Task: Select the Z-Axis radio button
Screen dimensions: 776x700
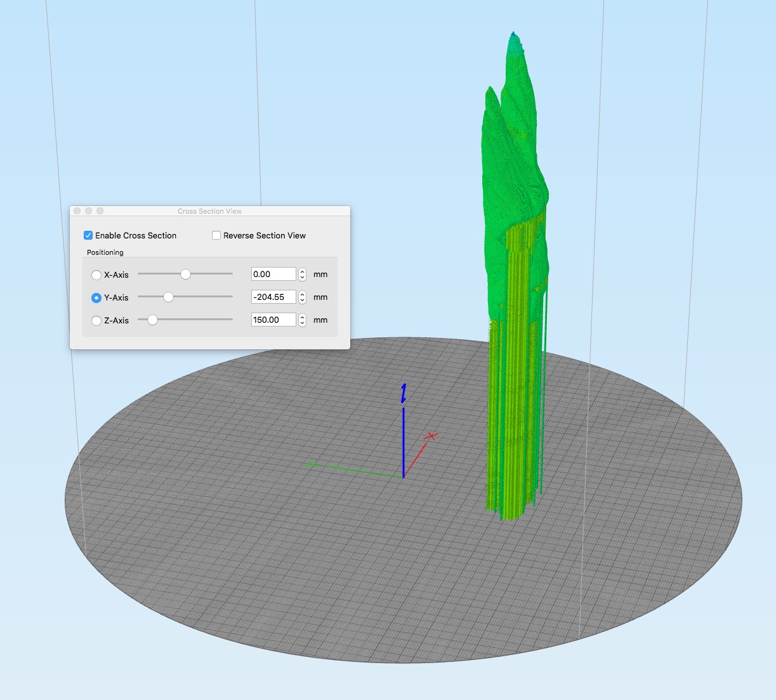Action: click(96, 321)
